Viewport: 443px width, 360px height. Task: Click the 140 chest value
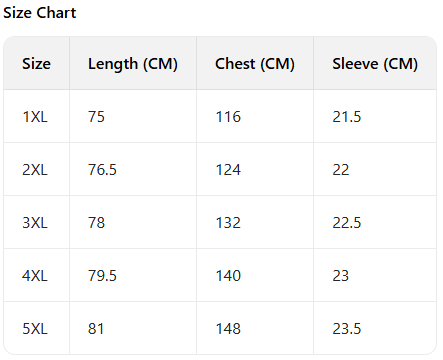[228, 276]
